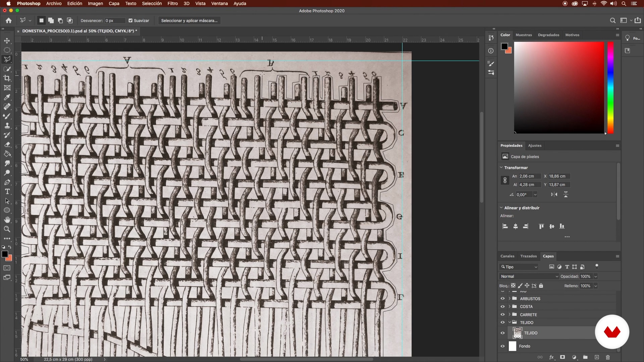Screen dimensions: 644x362
Task: Select the Healing Brush tool
Action: (x=7, y=107)
